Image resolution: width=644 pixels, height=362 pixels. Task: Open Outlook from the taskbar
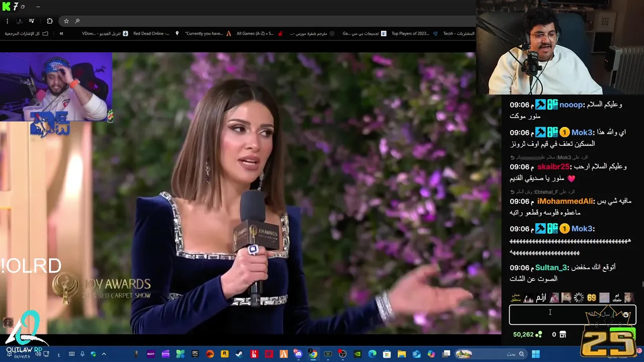click(x=417, y=354)
